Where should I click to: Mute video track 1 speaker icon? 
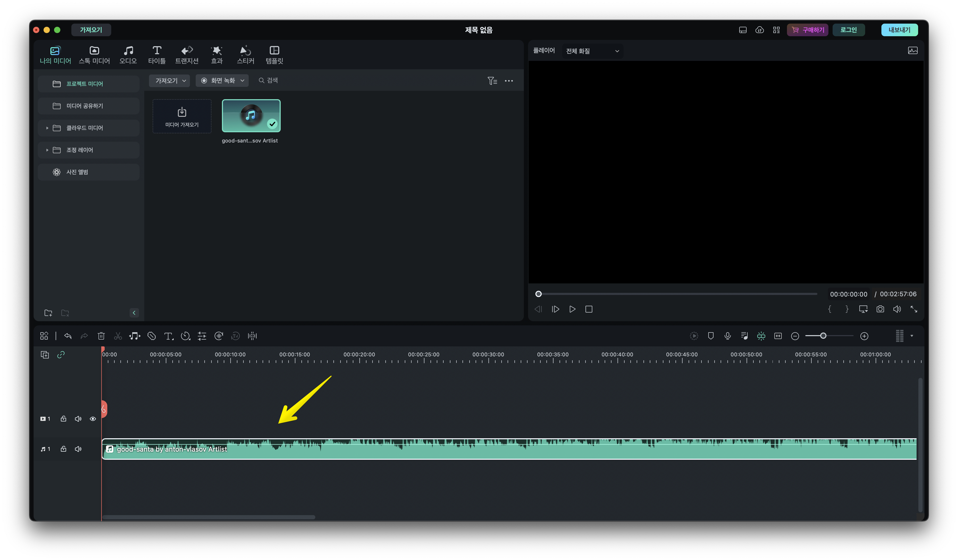78,419
